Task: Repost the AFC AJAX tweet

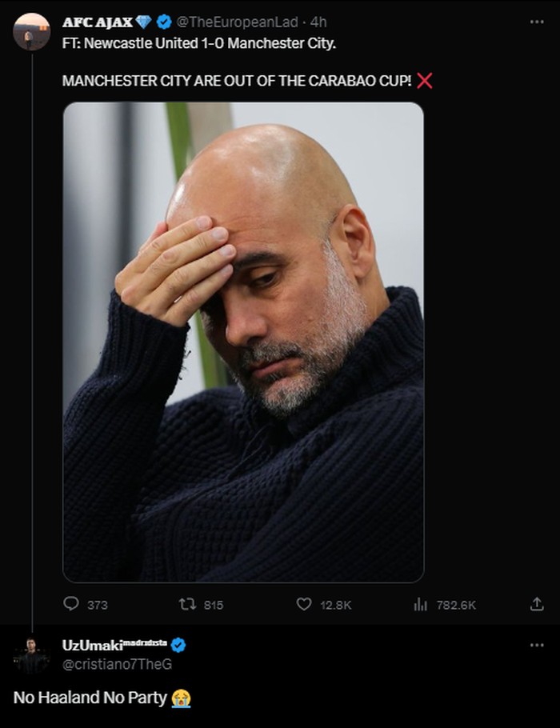Action: (x=188, y=605)
